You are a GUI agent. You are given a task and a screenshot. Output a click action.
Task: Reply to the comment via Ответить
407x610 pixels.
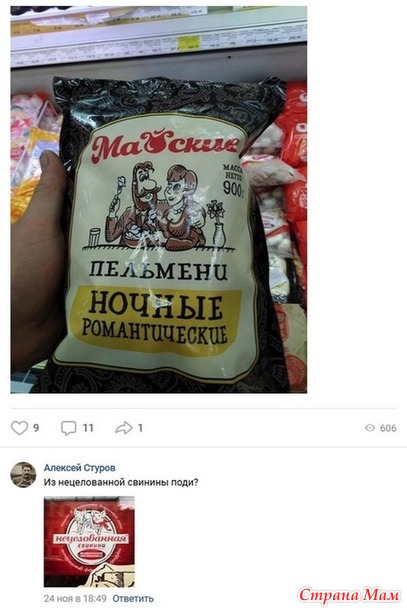(133, 598)
